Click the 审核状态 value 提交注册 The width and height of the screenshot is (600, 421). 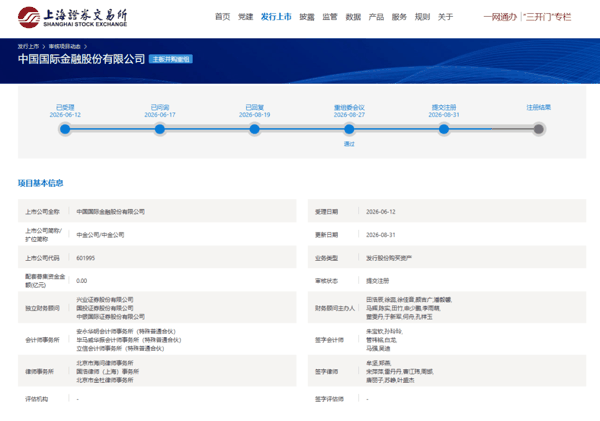pyautogui.click(x=377, y=281)
